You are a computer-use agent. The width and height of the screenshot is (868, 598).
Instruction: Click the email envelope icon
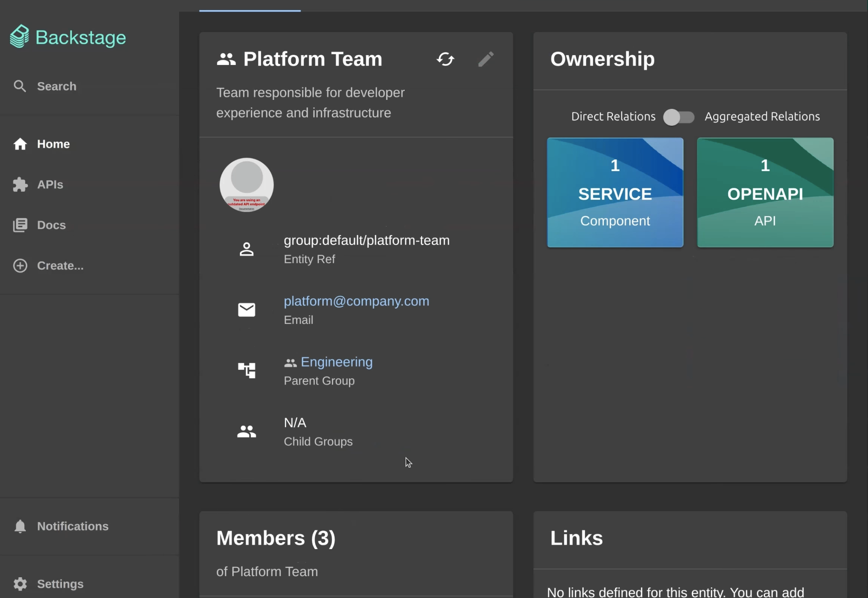(x=246, y=309)
